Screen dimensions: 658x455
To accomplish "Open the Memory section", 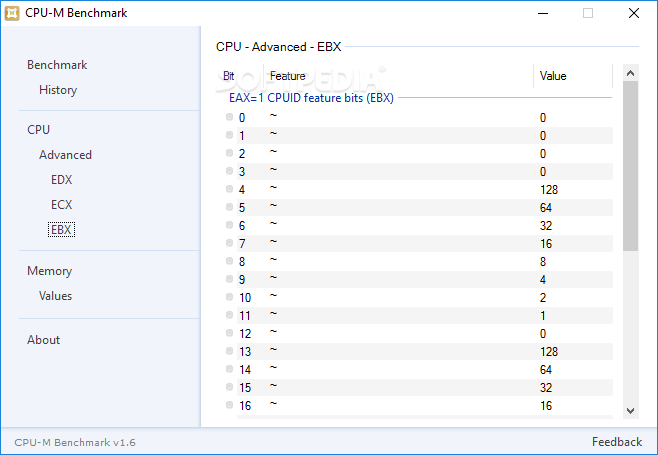I will click(x=50, y=271).
